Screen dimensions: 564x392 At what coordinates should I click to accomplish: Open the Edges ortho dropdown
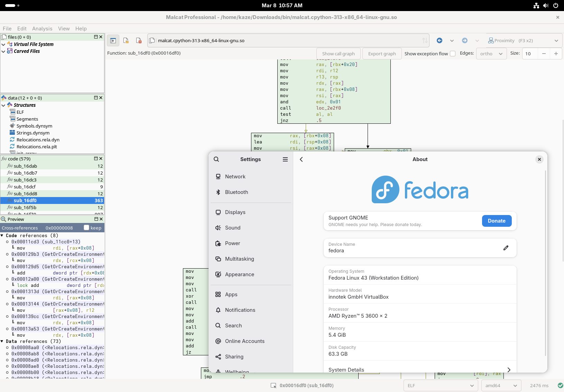(x=491, y=54)
